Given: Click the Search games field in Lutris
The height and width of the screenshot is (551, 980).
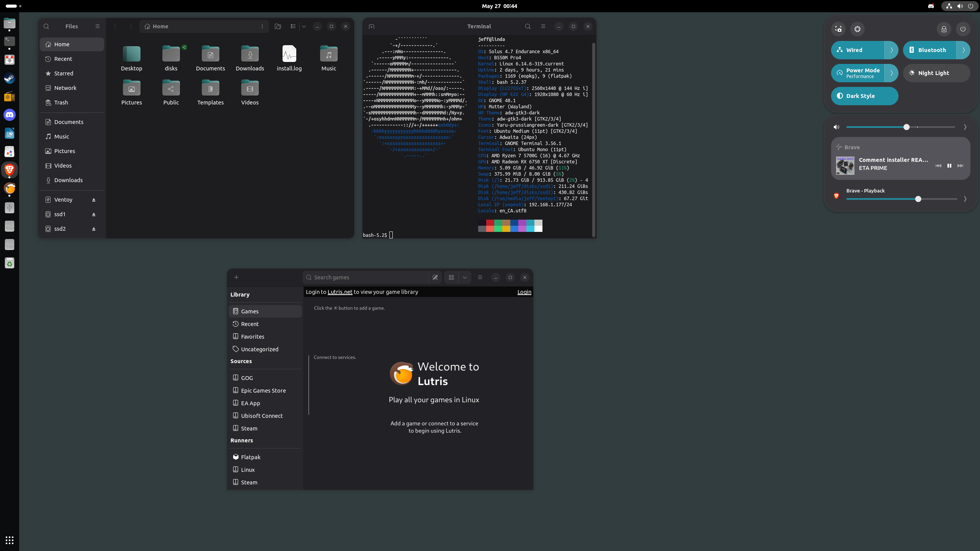Looking at the screenshot, I should click(366, 277).
